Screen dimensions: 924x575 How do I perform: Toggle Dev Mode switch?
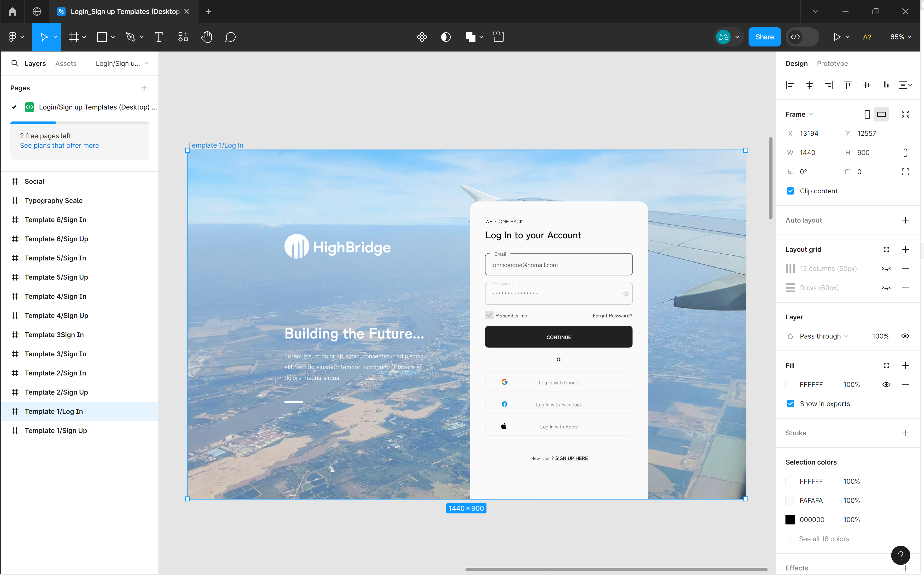[802, 37]
